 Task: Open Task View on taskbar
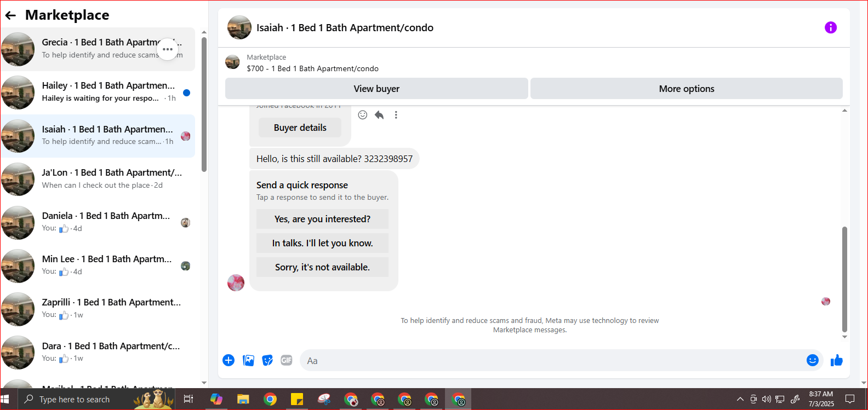point(188,399)
